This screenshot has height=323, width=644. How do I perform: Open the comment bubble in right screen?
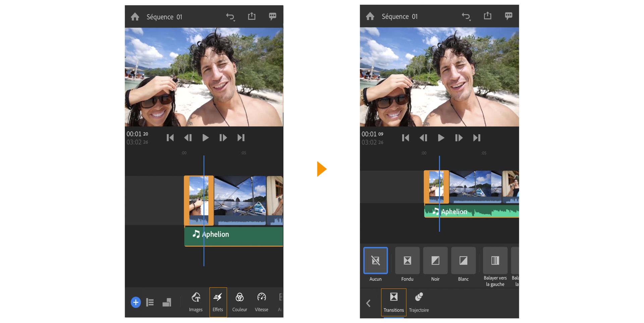pyautogui.click(x=508, y=16)
